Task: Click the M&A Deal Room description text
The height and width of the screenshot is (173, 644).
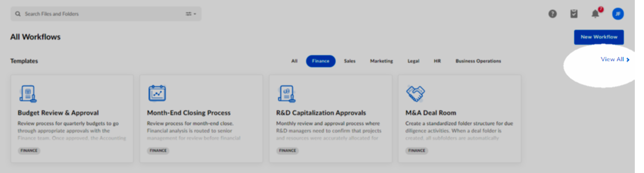Action: click(459, 131)
